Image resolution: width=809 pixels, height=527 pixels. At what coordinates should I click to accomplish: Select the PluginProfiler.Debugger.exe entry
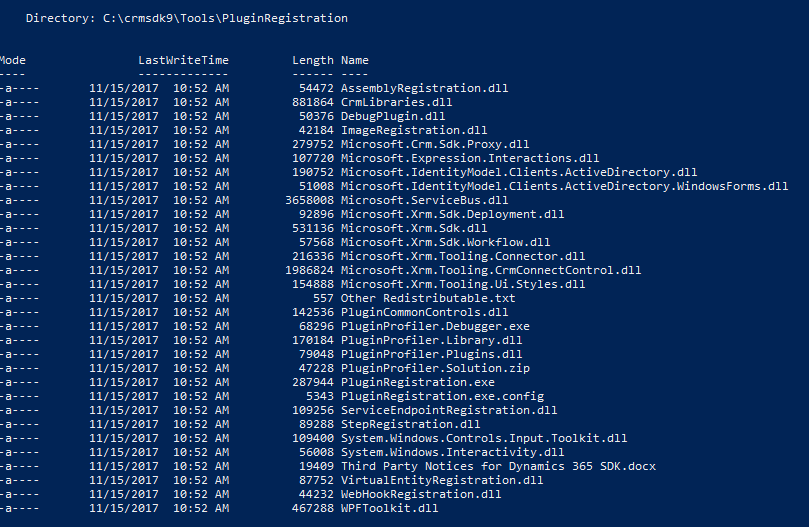[265, 326]
